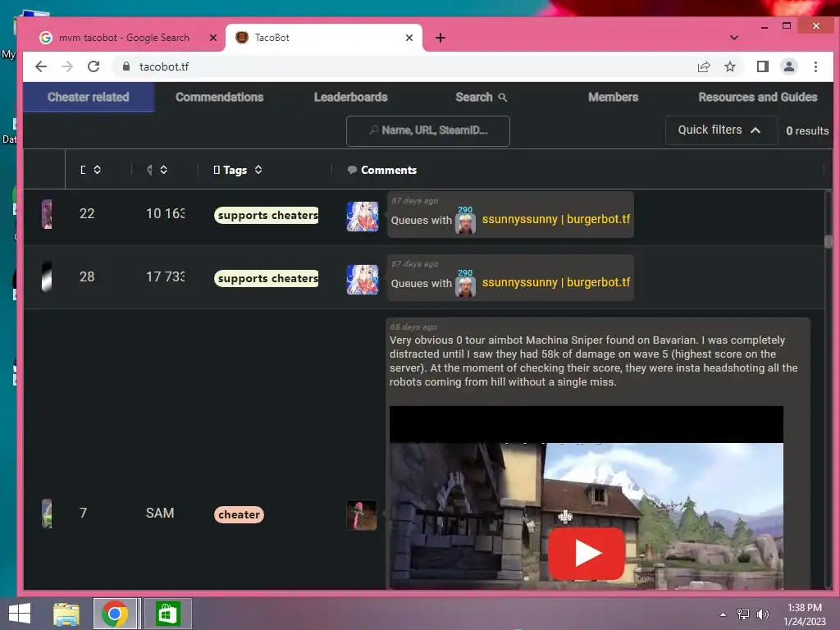Click the 10 163 value in row 22

coord(166,214)
